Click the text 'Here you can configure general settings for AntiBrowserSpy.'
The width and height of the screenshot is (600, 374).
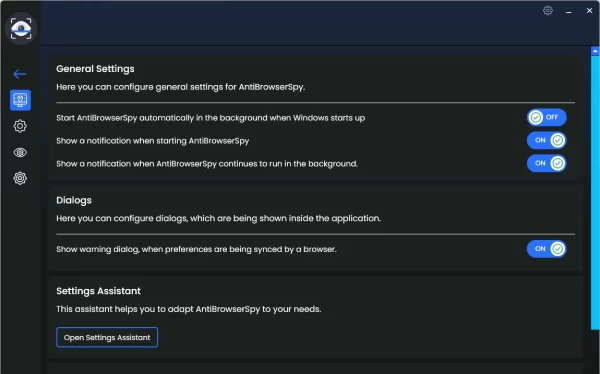tap(181, 87)
